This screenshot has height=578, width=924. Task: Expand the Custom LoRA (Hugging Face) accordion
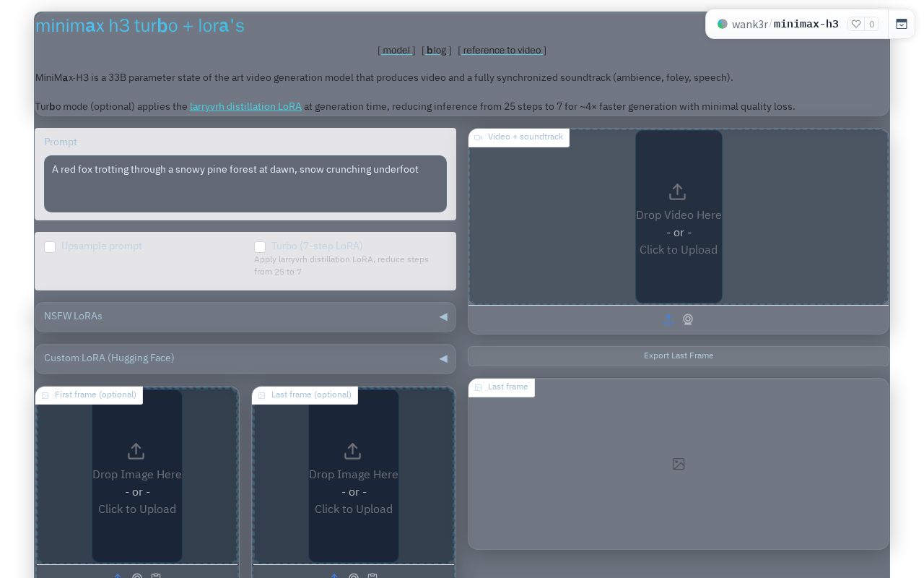point(245,358)
